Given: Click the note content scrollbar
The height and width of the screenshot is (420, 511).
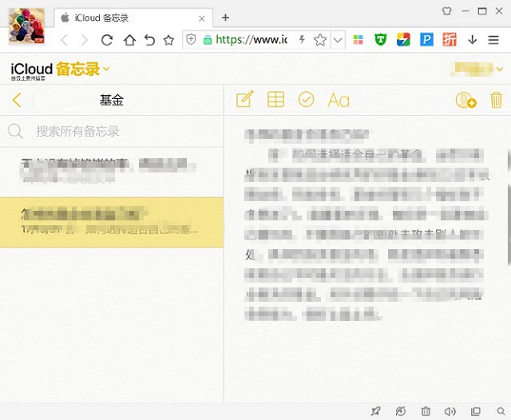Looking at the screenshot, I should coord(509,224).
